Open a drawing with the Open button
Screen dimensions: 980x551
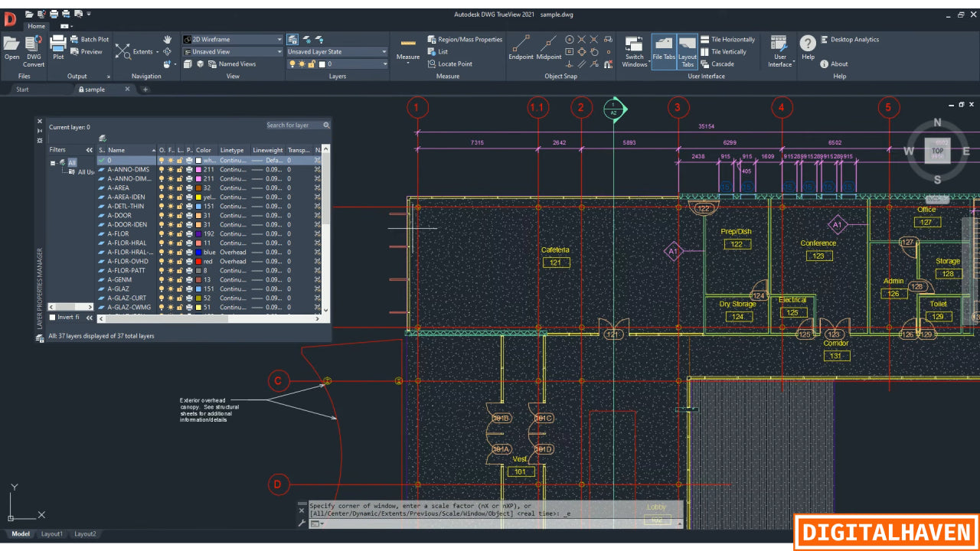12,47
